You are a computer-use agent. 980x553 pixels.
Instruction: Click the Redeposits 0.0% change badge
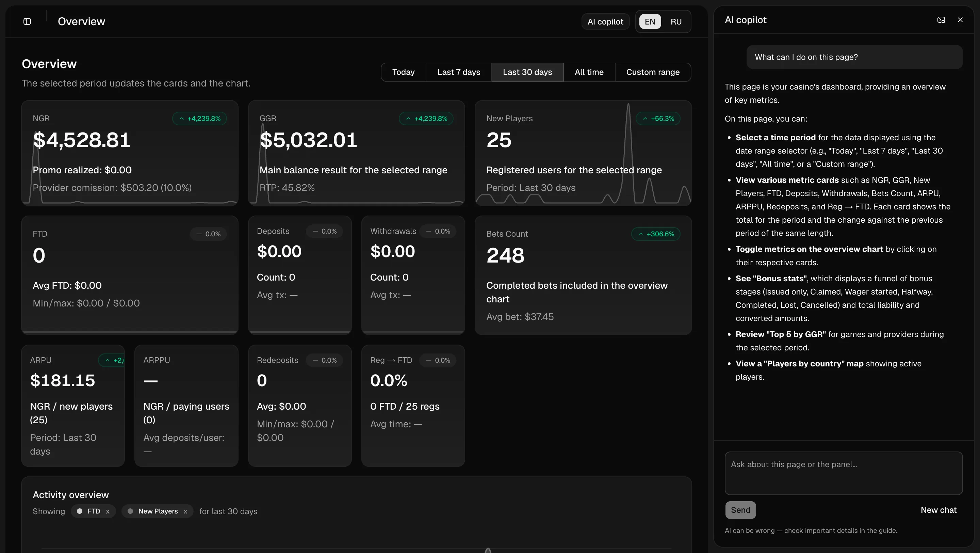click(x=325, y=360)
